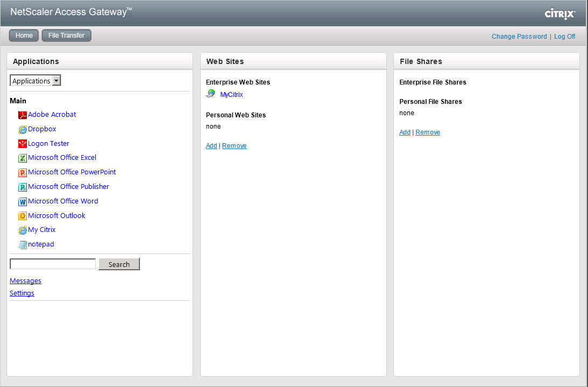The height and width of the screenshot is (387, 588).
Task: Click the Log Off link
Action: coord(564,37)
